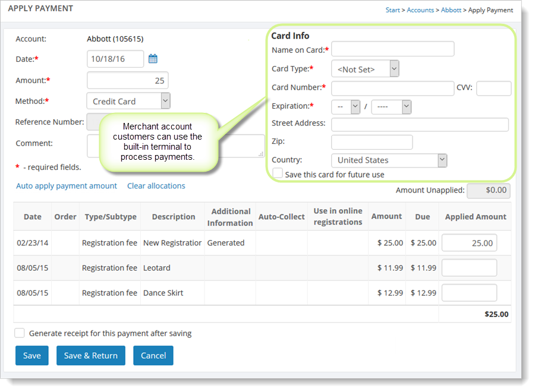Cancel the payment form
Viewport: 535px width, 392px height.
tap(153, 355)
